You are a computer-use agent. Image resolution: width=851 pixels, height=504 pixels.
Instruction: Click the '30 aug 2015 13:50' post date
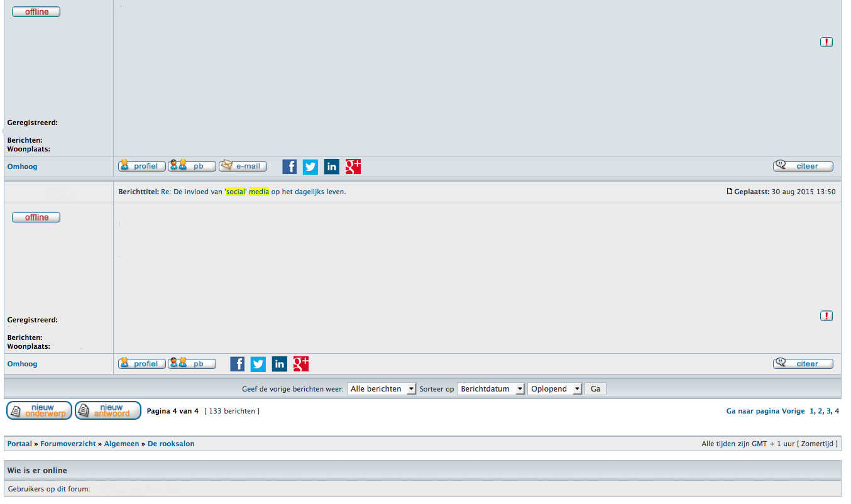coord(804,192)
